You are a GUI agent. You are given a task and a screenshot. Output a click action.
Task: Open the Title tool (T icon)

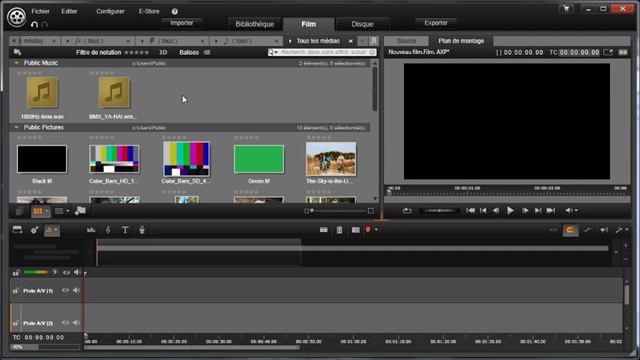125,231
